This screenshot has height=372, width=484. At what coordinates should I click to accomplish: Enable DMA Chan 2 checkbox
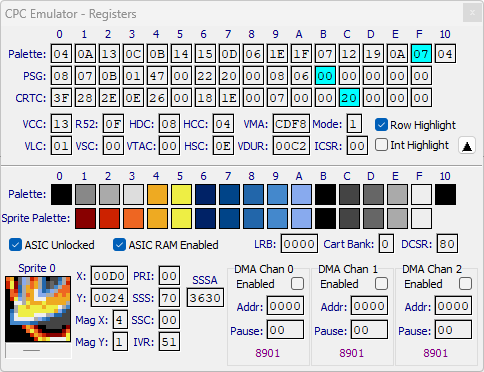click(465, 284)
